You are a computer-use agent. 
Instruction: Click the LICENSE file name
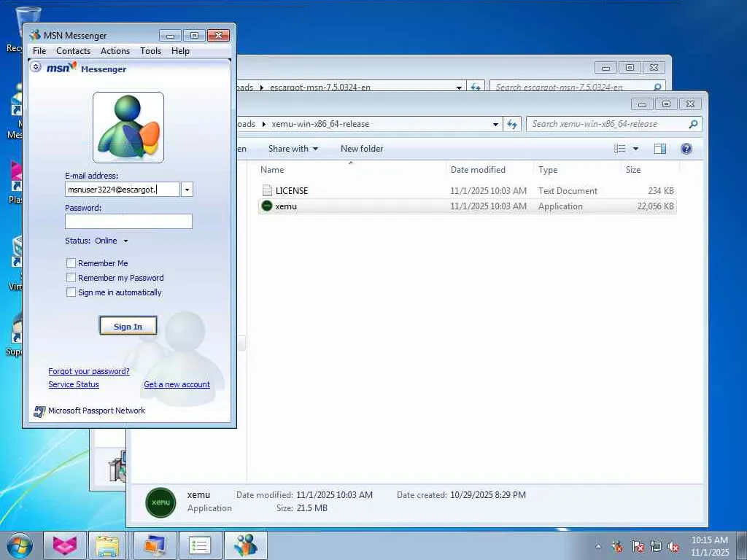[292, 190]
